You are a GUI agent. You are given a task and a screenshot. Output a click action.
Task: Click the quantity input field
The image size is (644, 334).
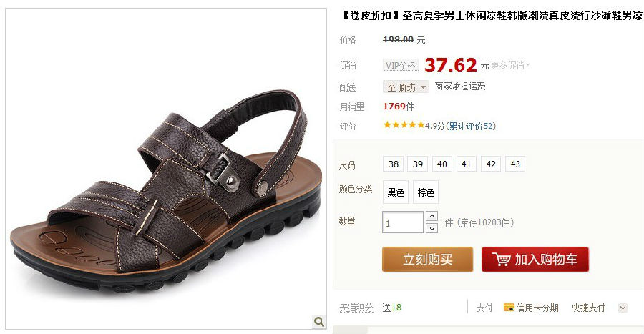point(402,222)
